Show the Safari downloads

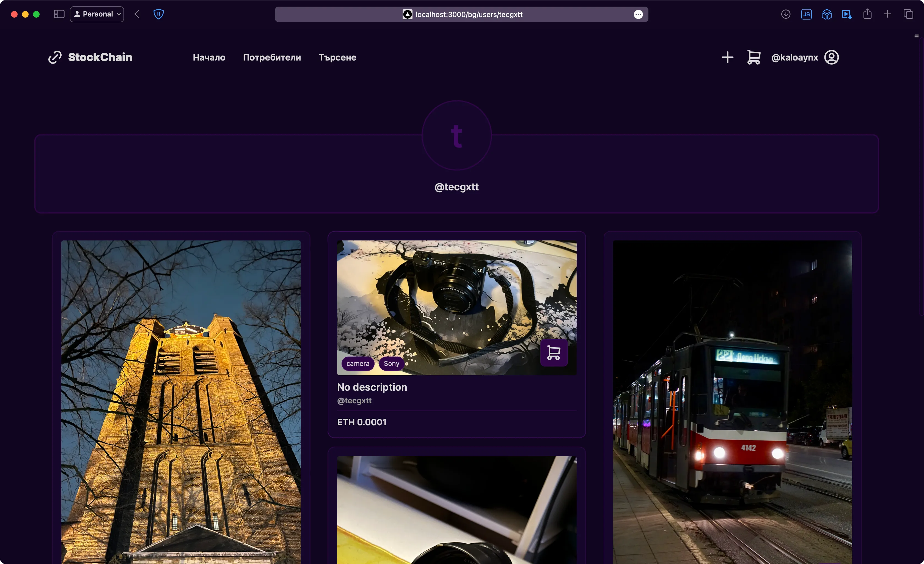pos(786,14)
